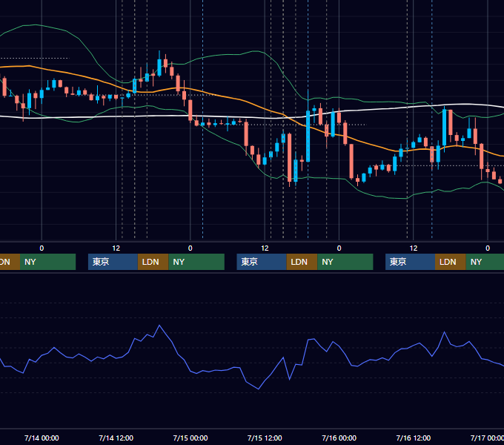This screenshot has height=445, width=504.
Task: Click the NY session block spanning 7/15 00:00
Action: pos(196,262)
